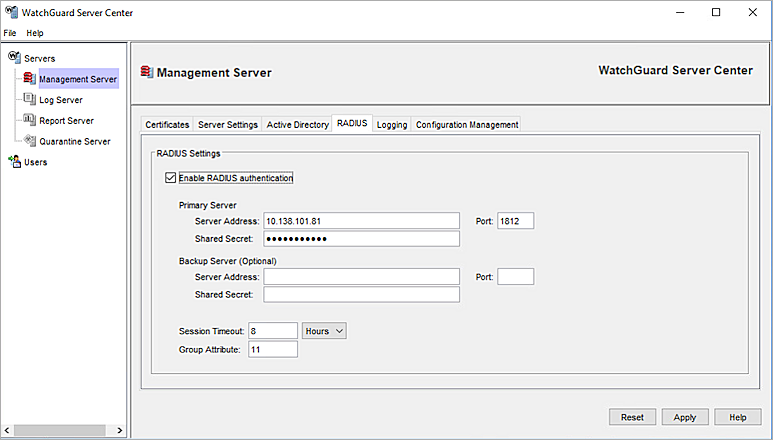
Task: Click the right arrow of sidebar scrollbar
Action: click(120, 430)
